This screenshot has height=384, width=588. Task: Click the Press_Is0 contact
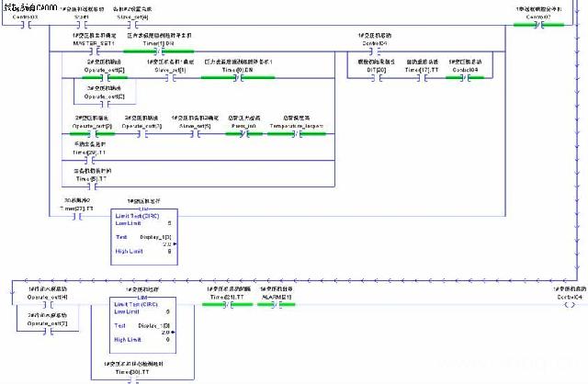pyautogui.click(x=242, y=132)
